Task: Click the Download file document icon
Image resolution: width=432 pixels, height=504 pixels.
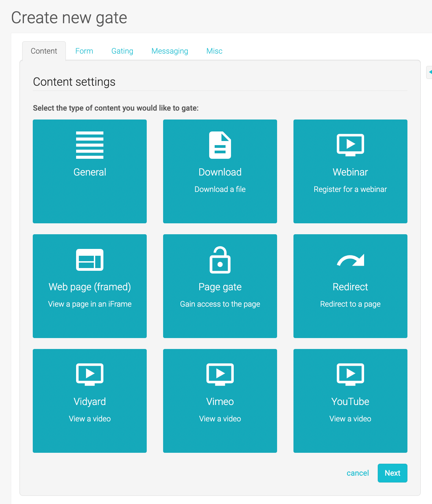Action: point(220,145)
